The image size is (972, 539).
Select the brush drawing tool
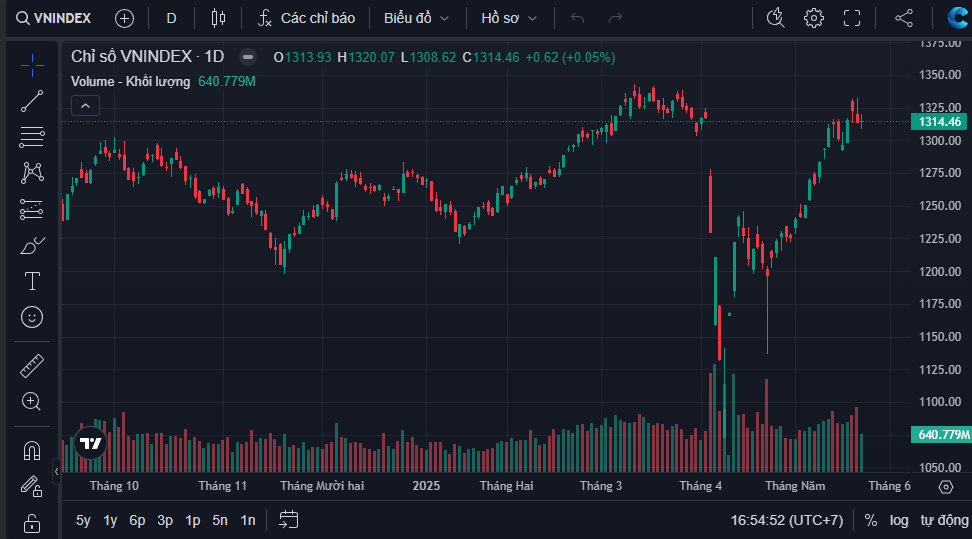tap(32, 246)
